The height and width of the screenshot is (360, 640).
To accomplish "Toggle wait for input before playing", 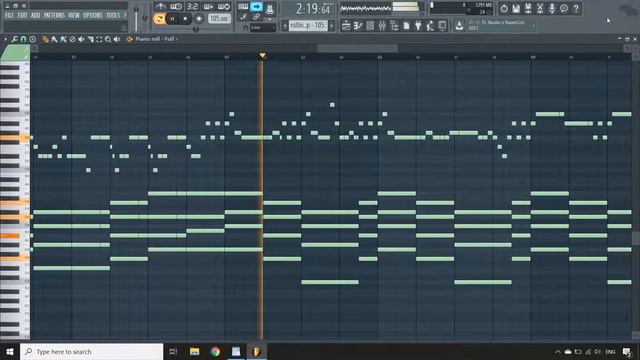I will tap(176, 7).
